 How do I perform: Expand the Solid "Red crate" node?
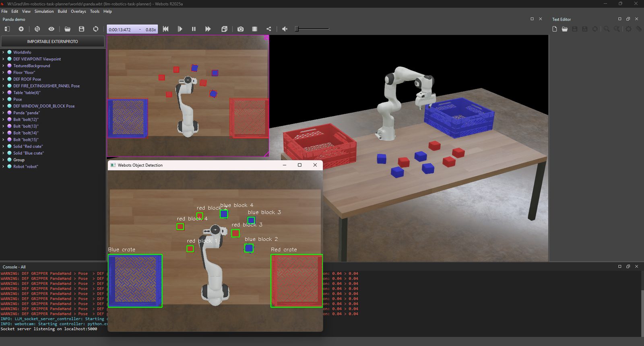[x=3, y=146]
